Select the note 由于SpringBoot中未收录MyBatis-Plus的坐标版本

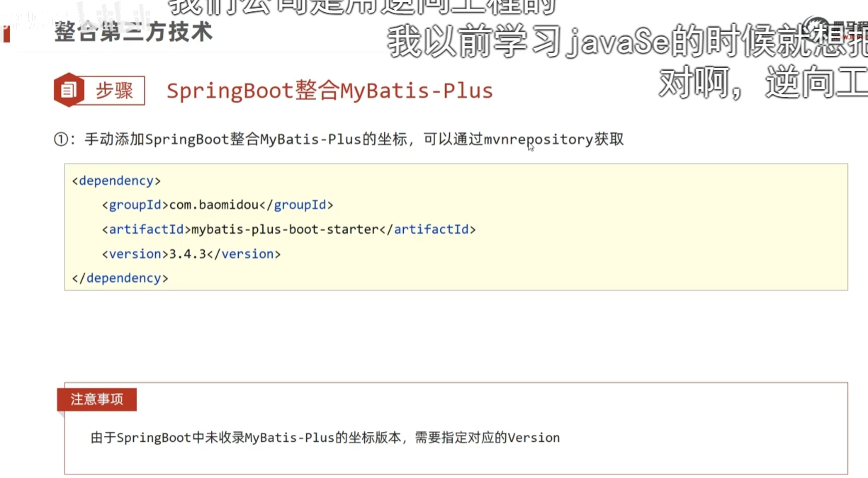coord(325,438)
